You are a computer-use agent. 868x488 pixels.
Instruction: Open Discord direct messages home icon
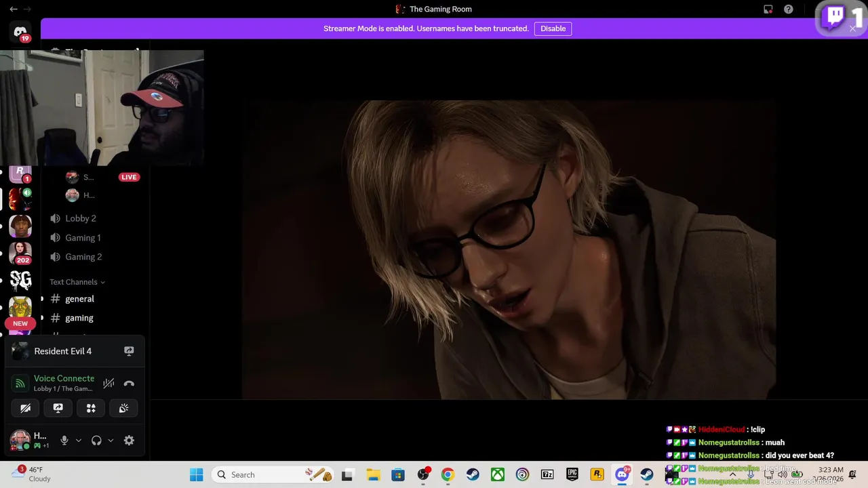click(x=20, y=32)
